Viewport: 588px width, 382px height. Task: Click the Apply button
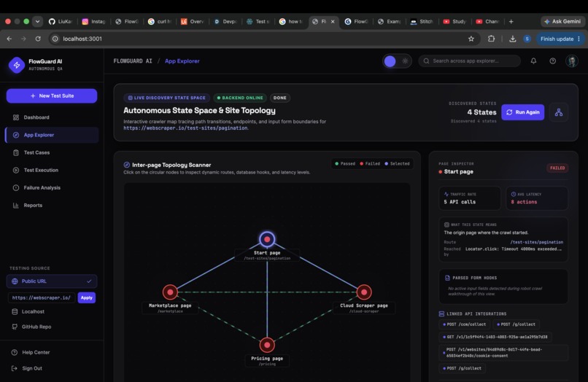(87, 297)
